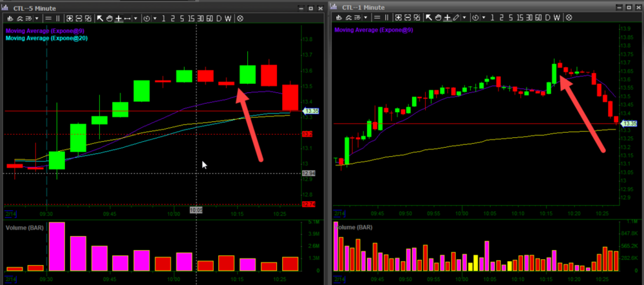
Task: Click the clock time-interval icon in 1 Minute chart
Action: (473, 18)
